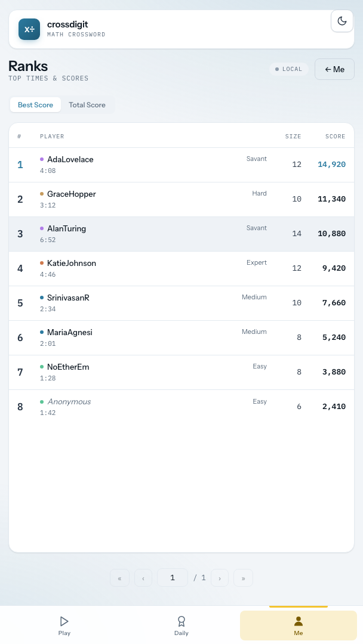Select NoEtherEm player name

point(68,367)
